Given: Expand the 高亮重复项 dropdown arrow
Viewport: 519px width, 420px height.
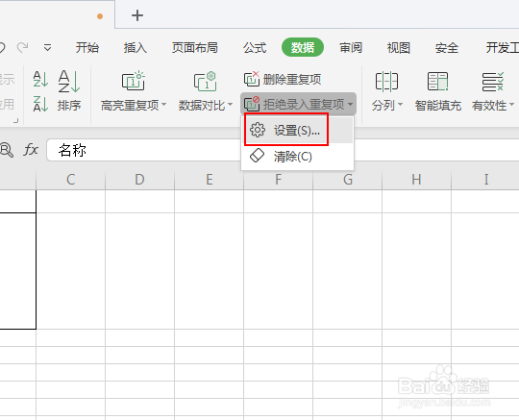Looking at the screenshot, I should pos(163,104).
